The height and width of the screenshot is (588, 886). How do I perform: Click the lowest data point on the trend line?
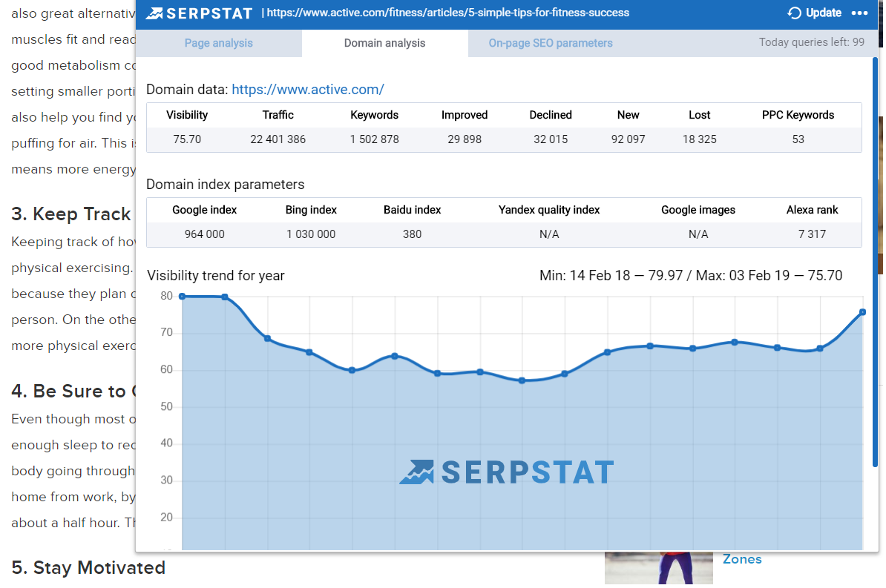[x=522, y=380]
